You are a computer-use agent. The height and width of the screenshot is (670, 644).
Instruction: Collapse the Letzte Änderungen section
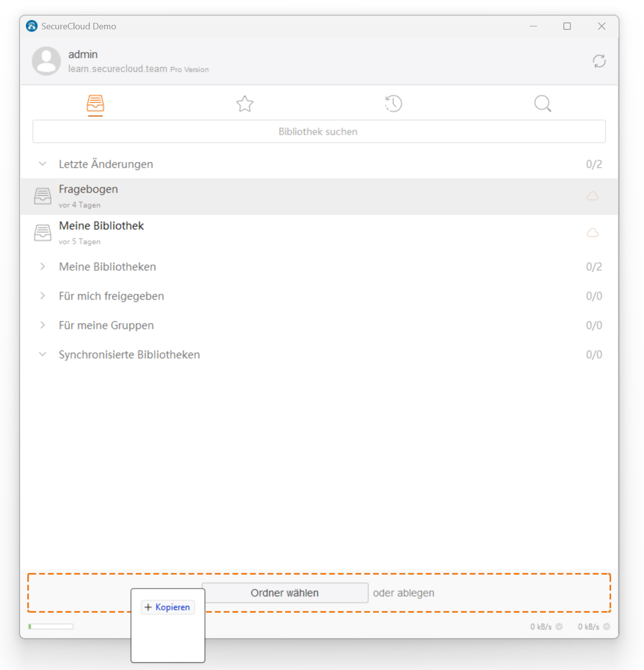tap(42, 164)
